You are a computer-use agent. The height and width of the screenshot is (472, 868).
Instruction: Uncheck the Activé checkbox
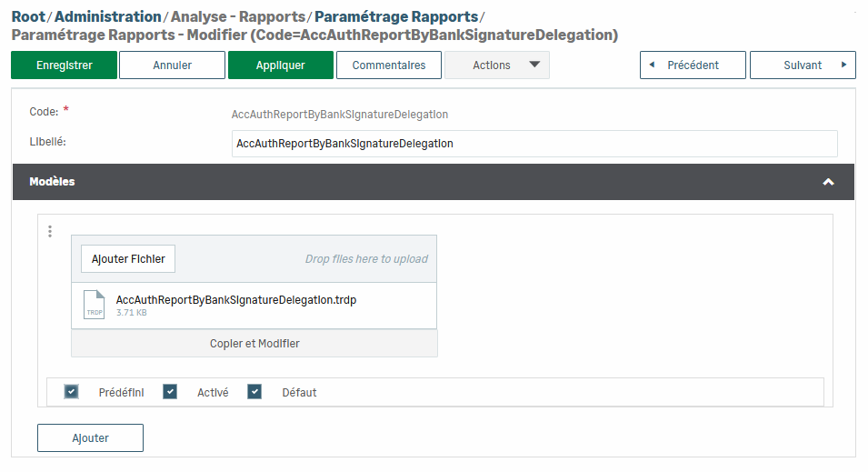point(170,392)
